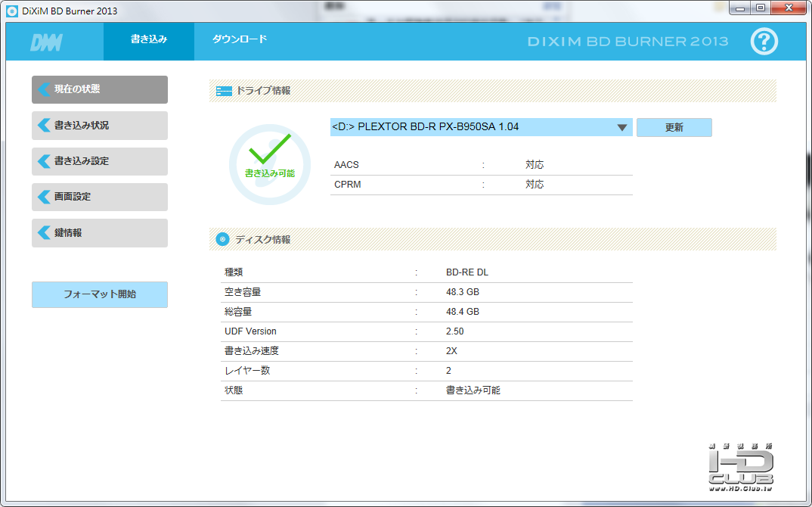This screenshot has height=507, width=812.
Task: Open 鍵情報 in the sidebar
Action: tap(100, 233)
